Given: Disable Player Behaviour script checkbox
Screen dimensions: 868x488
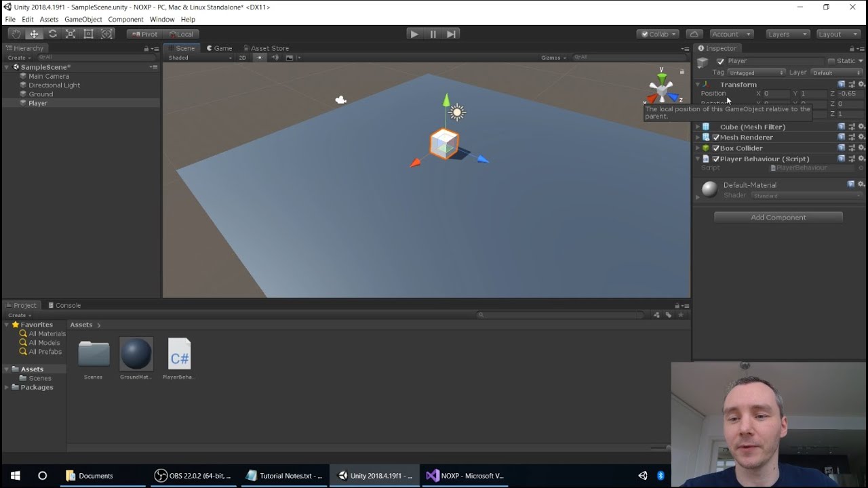Looking at the screenshot, I should click(x=715, y=159).
